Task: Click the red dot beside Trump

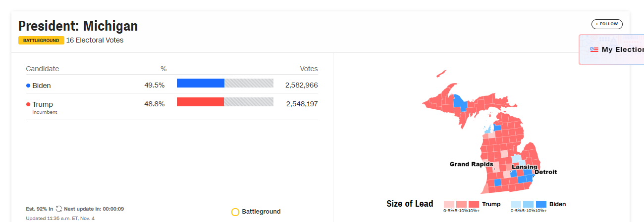Action: [x=28, y=104]
